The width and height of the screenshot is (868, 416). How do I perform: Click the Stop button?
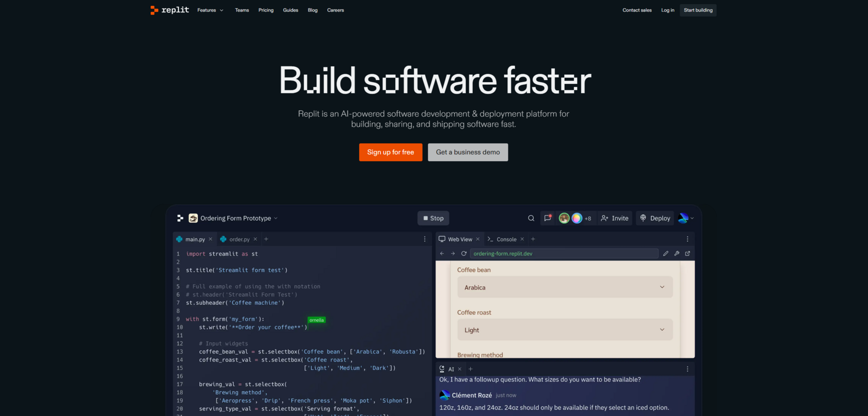point(433,218)
